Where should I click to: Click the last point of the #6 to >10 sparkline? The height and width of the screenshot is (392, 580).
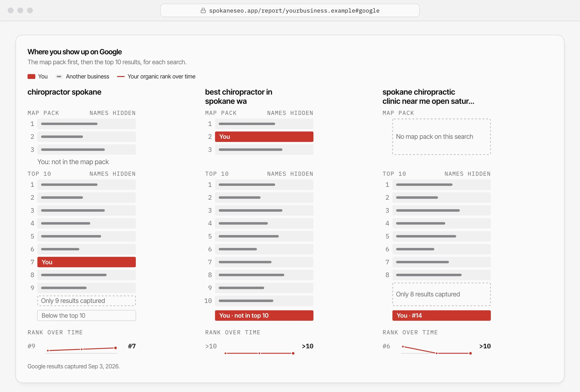point(471,353)
